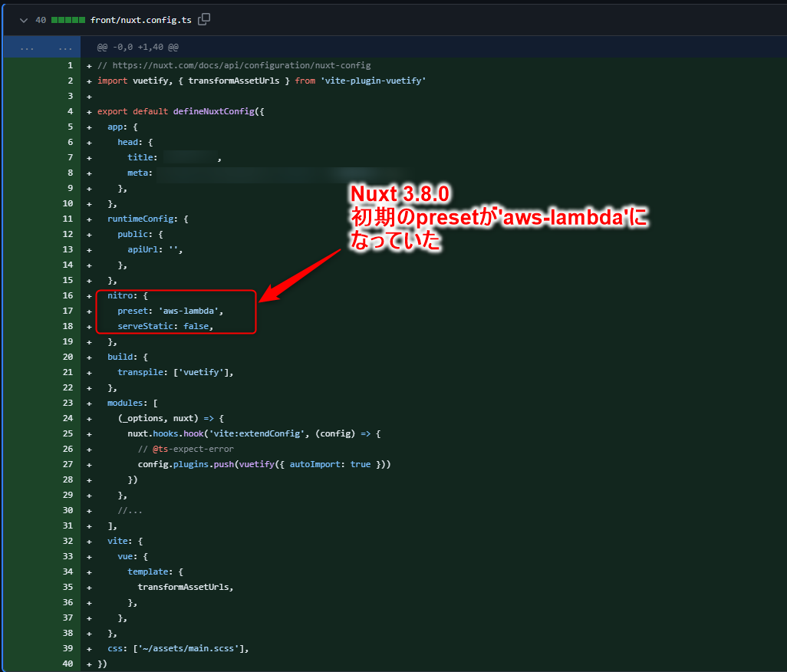
Task: Open the front/nuxt.config.ts file name link
Action: (140, 20)
